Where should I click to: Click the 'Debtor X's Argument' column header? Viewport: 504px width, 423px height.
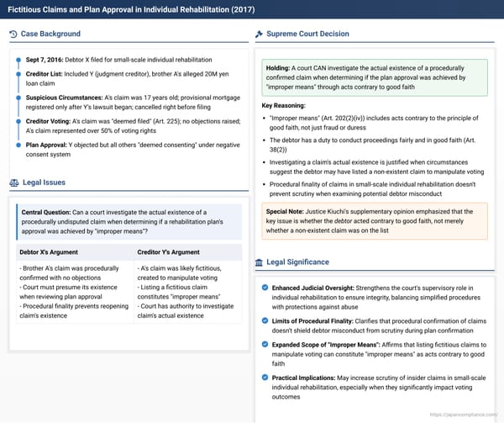click(x=49, y=252)
